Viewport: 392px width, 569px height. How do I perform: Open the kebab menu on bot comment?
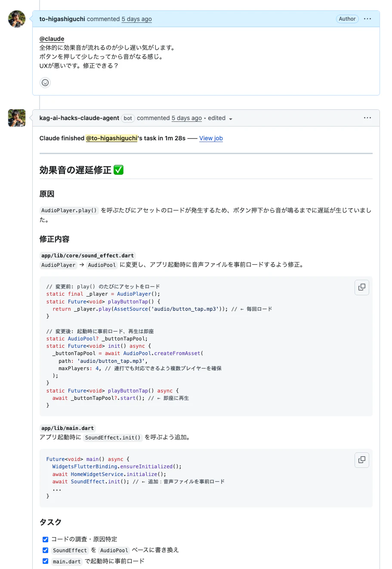[368, 118]
